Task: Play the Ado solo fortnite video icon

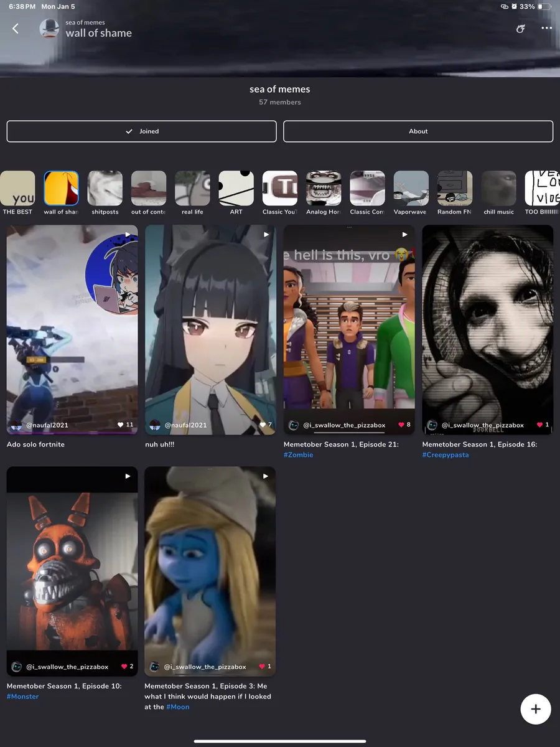Action: point(128,235)
